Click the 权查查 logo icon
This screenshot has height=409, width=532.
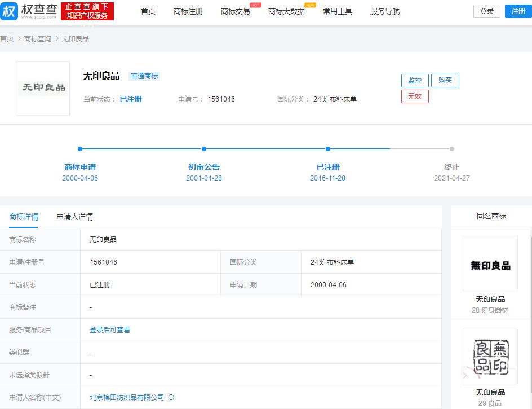pos(9,11)
